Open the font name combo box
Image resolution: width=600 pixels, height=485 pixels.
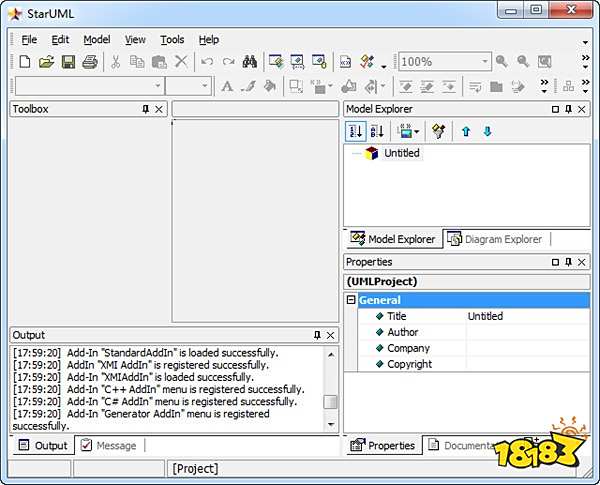coord(158,86)
